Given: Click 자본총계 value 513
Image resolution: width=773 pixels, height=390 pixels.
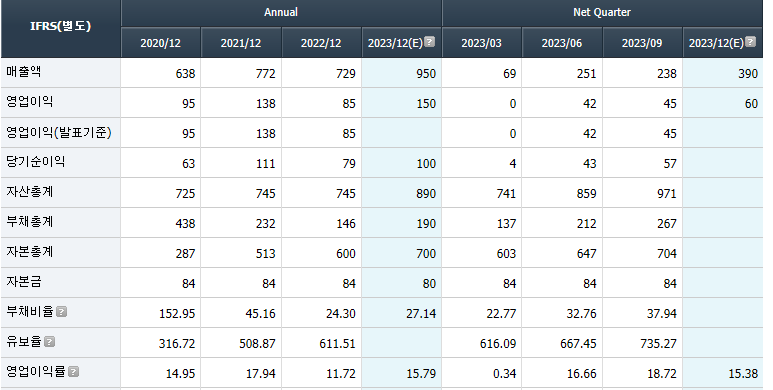Looking at the screenshot, I should [x=266, y=254].
